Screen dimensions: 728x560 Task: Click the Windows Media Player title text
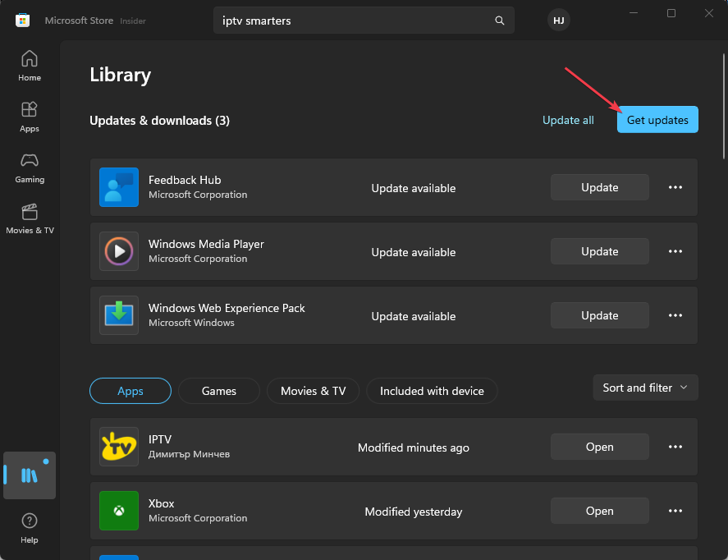(206, 244)
